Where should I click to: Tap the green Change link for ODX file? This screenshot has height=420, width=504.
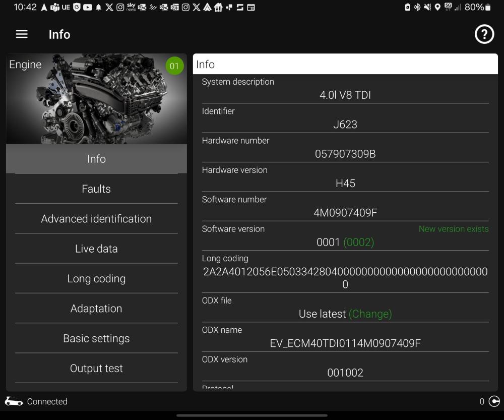(370, 314)
